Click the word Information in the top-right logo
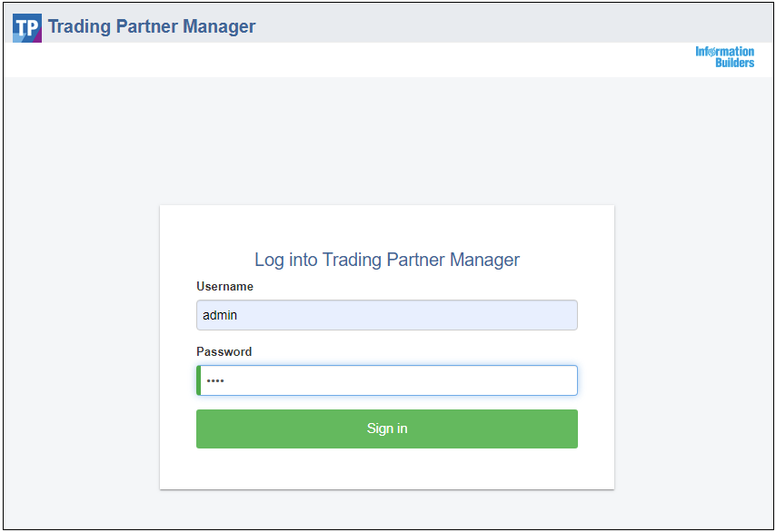 point(724,52)
